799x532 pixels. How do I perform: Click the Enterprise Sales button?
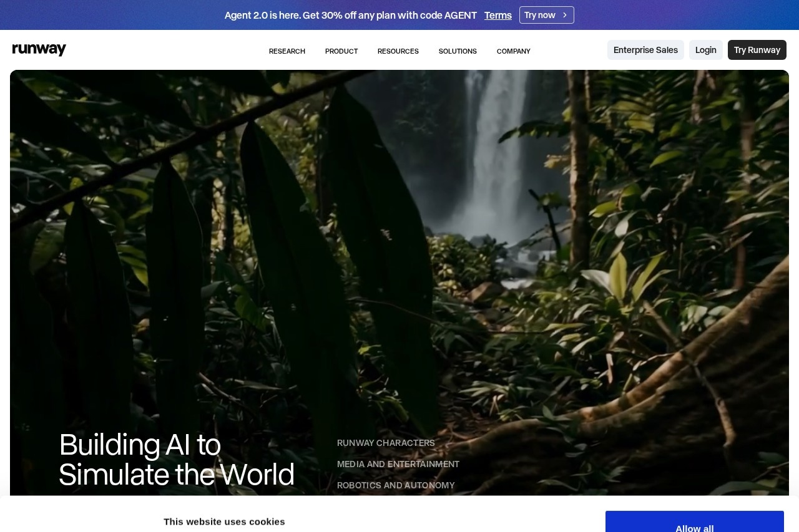pos(645,50)
